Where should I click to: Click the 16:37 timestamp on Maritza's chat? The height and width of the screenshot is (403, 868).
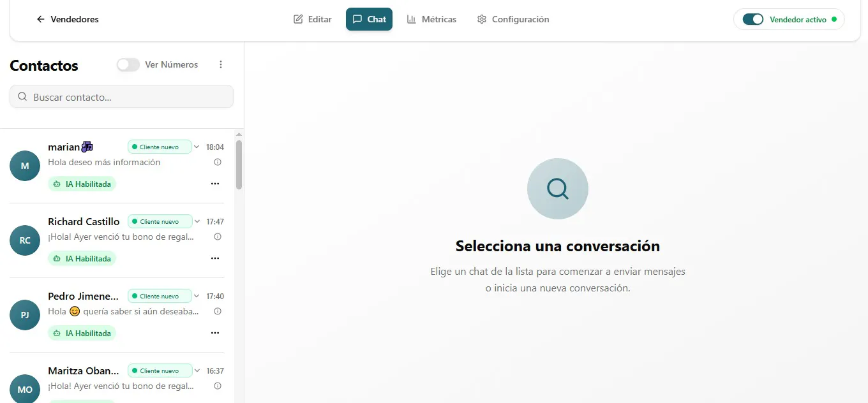tap(215, 371)
